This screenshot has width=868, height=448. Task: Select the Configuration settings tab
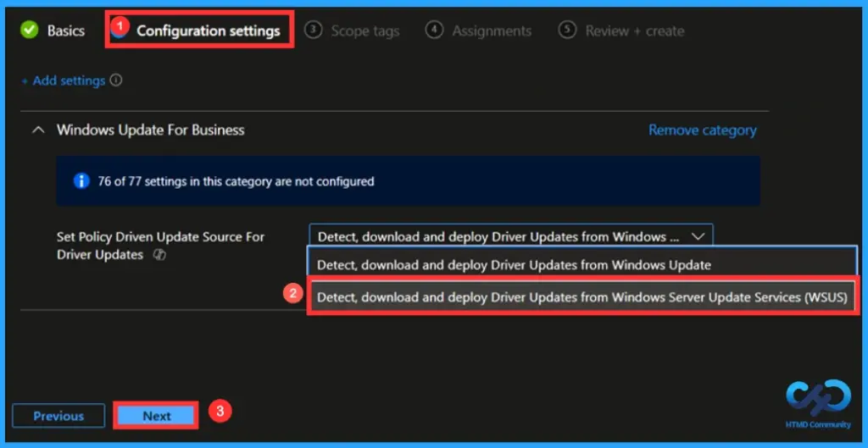click(208, 31)
